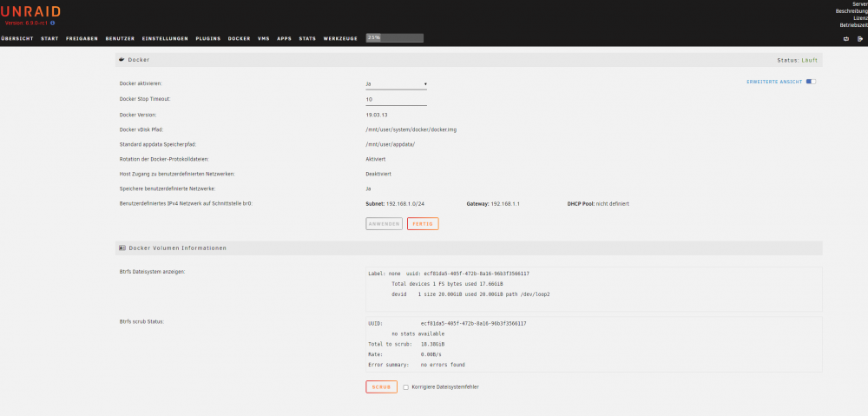This screenshot has height=416, width=868.
Task: Open the Benutzer menu
Action: coord(120,39)
